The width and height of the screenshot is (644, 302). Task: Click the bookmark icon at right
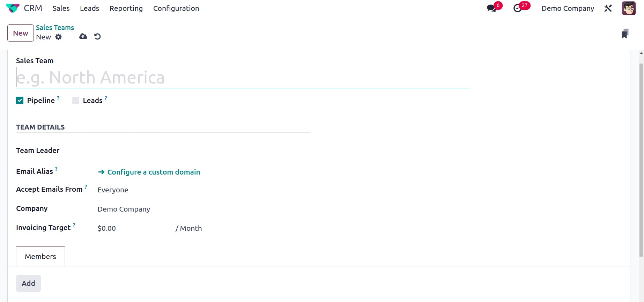pos(625,34)
